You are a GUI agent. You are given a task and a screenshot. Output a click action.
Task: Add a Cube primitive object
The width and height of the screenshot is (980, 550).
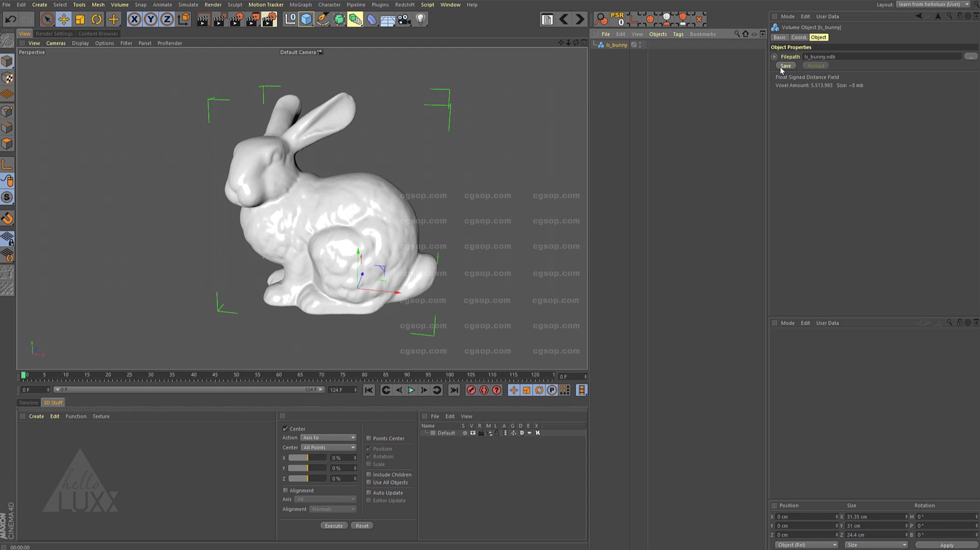[x=306, y=19]
